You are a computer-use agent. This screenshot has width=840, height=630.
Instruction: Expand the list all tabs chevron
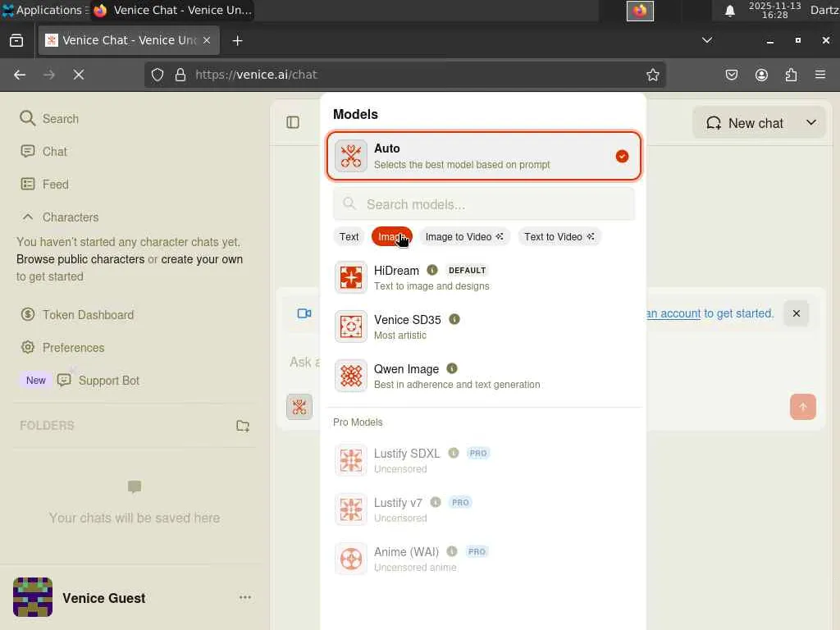(707, 40)
